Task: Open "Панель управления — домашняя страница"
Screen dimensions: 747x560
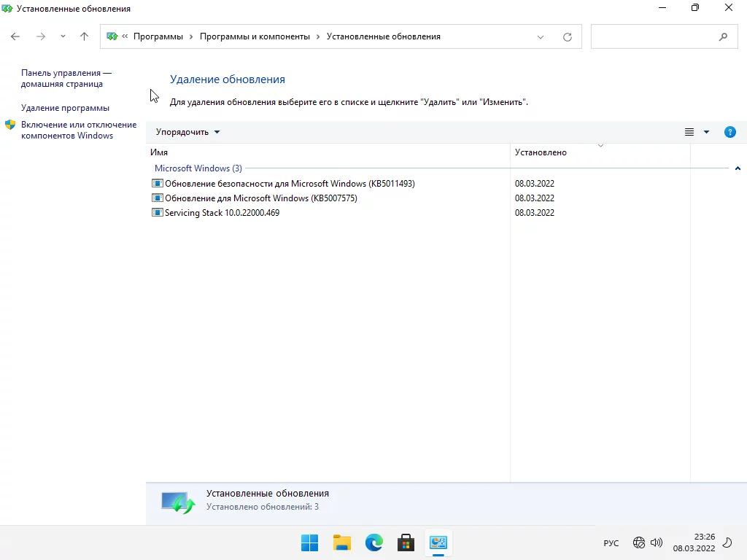Action: (66, 79)
